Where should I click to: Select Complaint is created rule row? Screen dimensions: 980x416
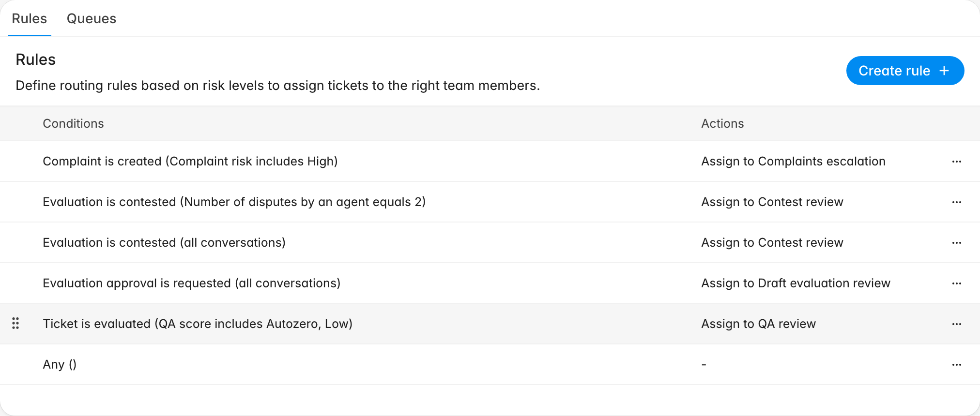490,162
